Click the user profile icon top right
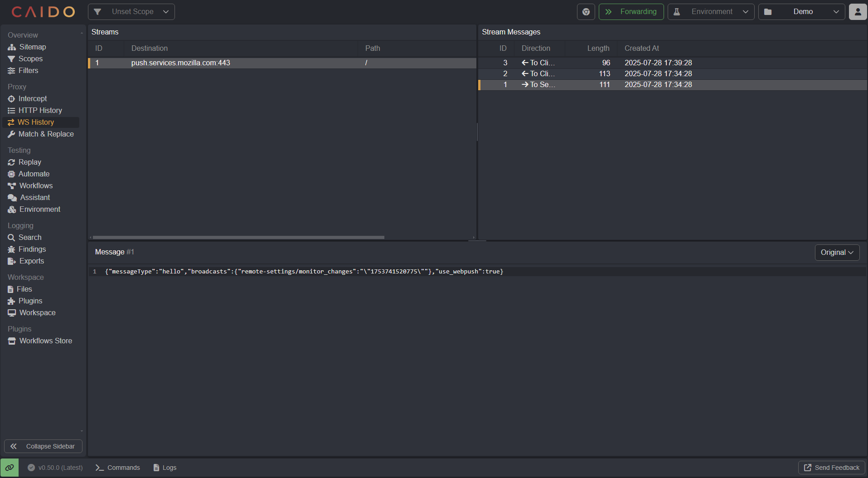 point(858,12)
